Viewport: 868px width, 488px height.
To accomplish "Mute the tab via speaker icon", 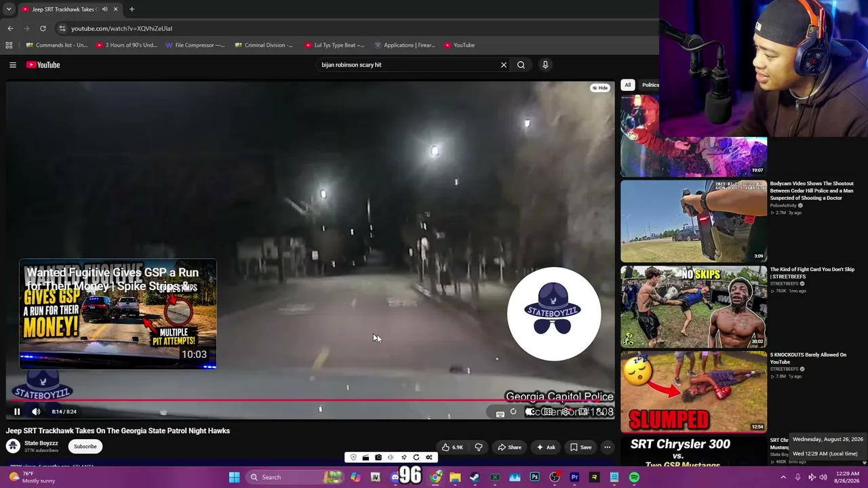I will coord(104,9).
